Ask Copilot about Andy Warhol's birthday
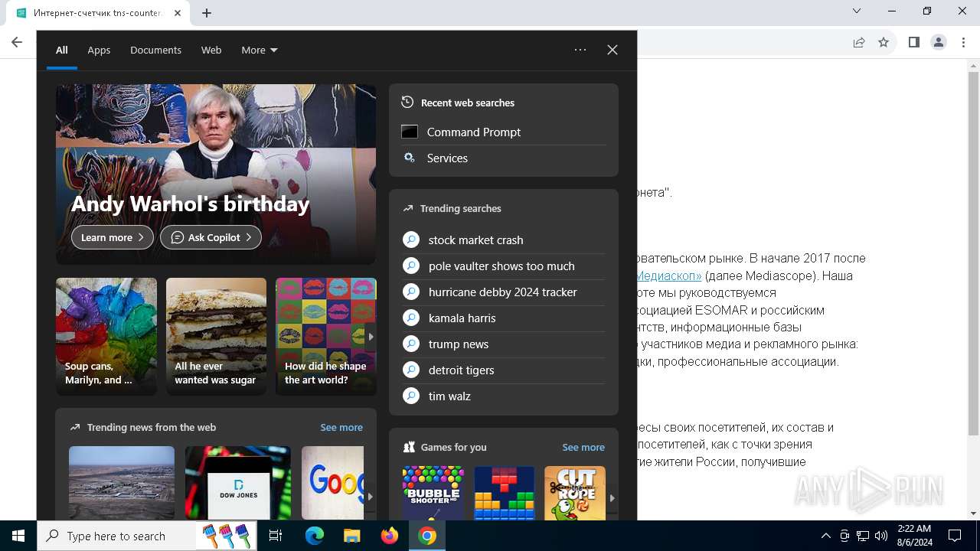The height and width of the screenshot is (551, 980). 211,237
